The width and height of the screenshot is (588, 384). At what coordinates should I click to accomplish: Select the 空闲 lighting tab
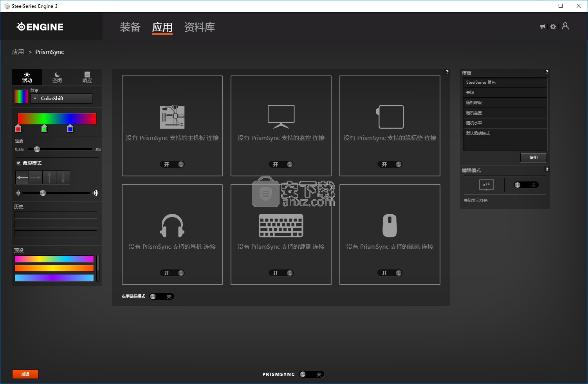pos(57,77)
